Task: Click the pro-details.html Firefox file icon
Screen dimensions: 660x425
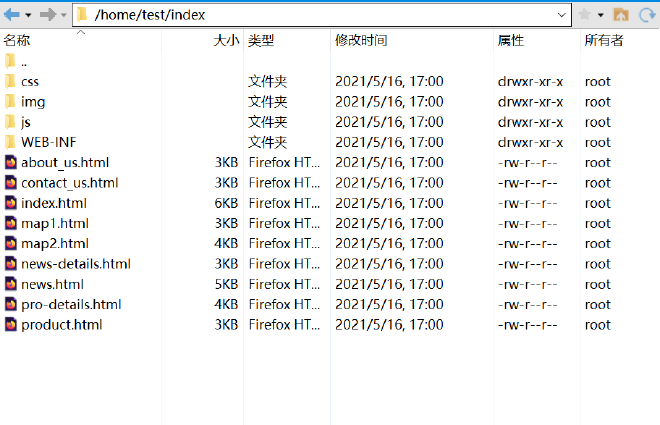Action: (11, 304)
